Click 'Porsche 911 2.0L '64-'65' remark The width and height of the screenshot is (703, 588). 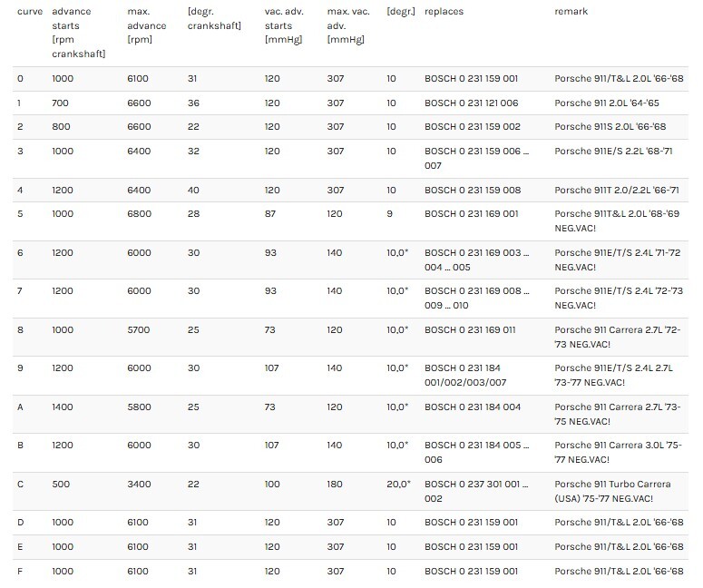pos(607,103)
